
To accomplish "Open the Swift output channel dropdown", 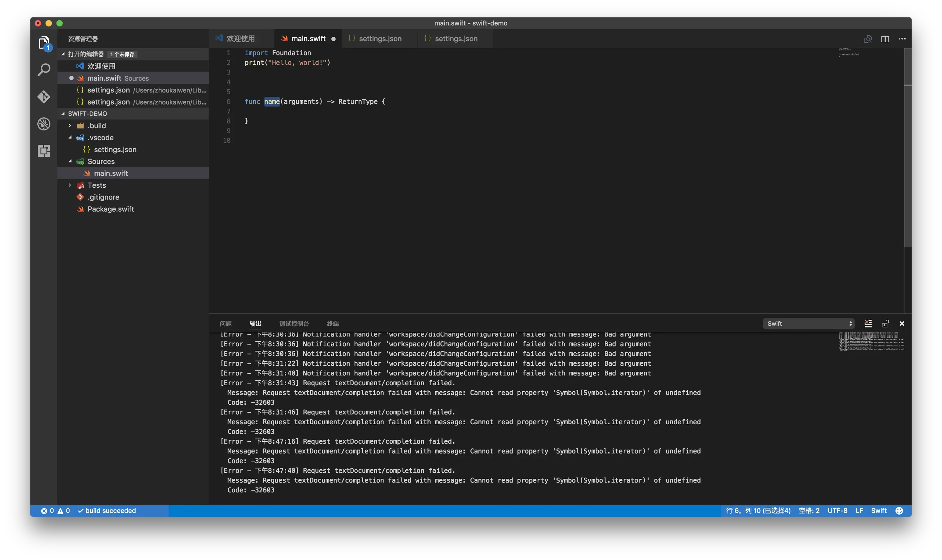I will pos(808,323).
